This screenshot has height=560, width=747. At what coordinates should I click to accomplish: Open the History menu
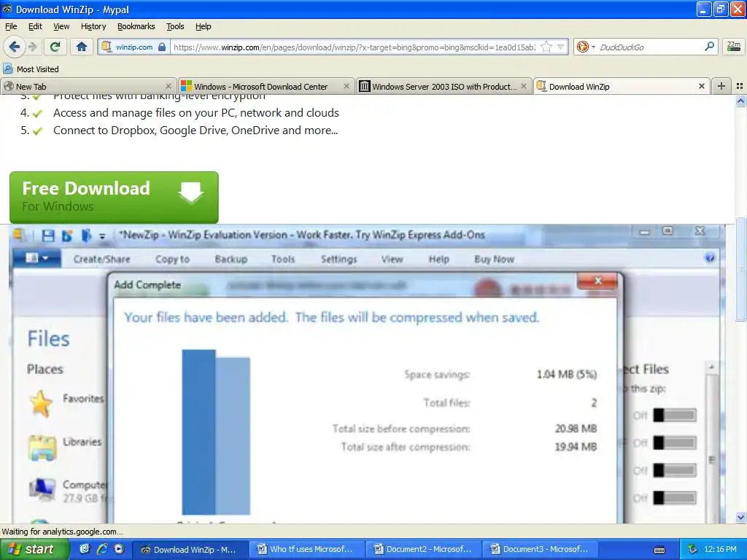tap(93, 26)
